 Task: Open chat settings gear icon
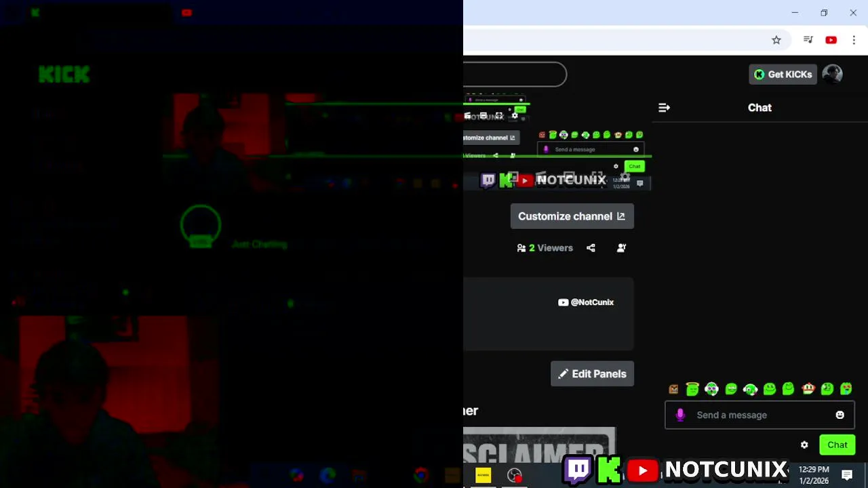[804, 445]
